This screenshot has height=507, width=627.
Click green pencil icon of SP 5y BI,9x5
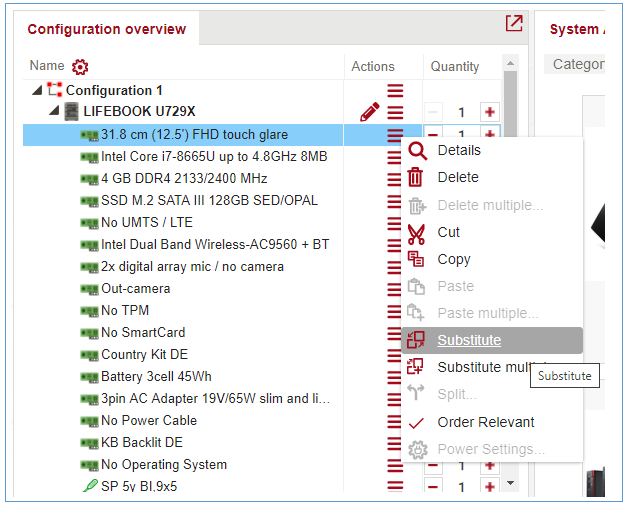coord(90,485)
